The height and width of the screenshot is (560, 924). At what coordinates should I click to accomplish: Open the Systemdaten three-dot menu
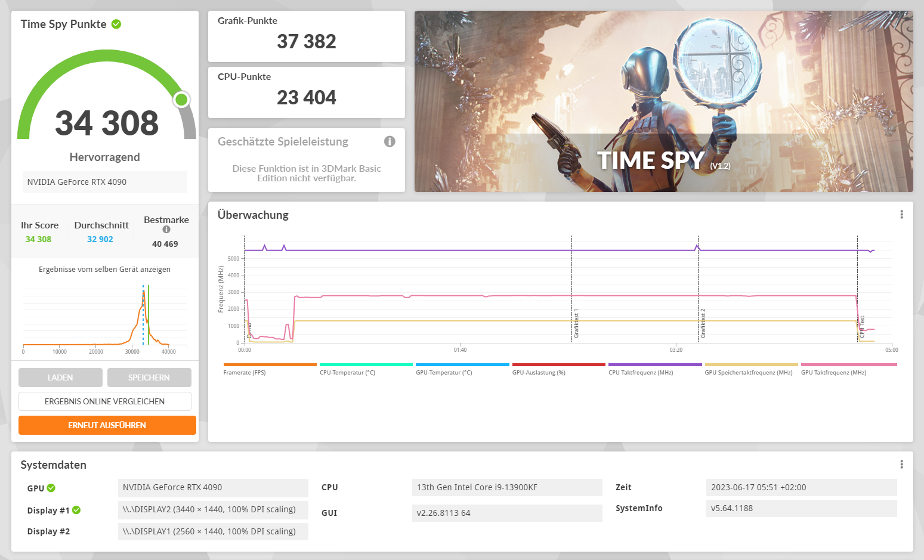point(901,465)
